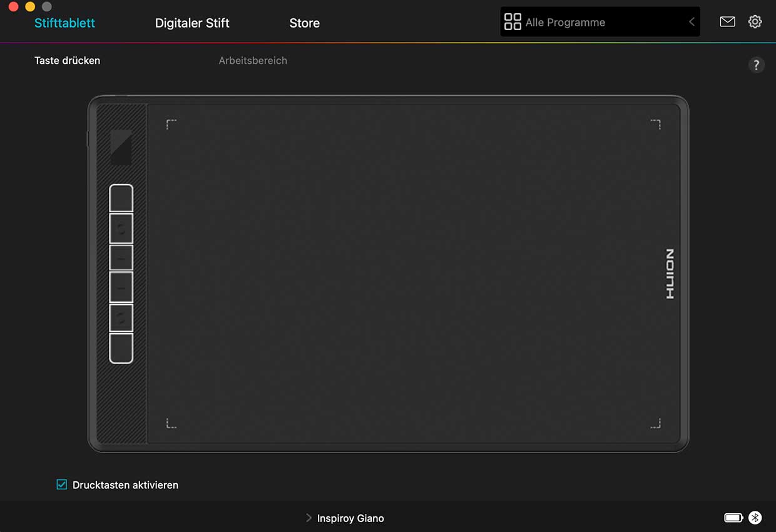Screen dimensions: 776x532
Task: Select the second press key from top
Action: [x=121, y=228]
